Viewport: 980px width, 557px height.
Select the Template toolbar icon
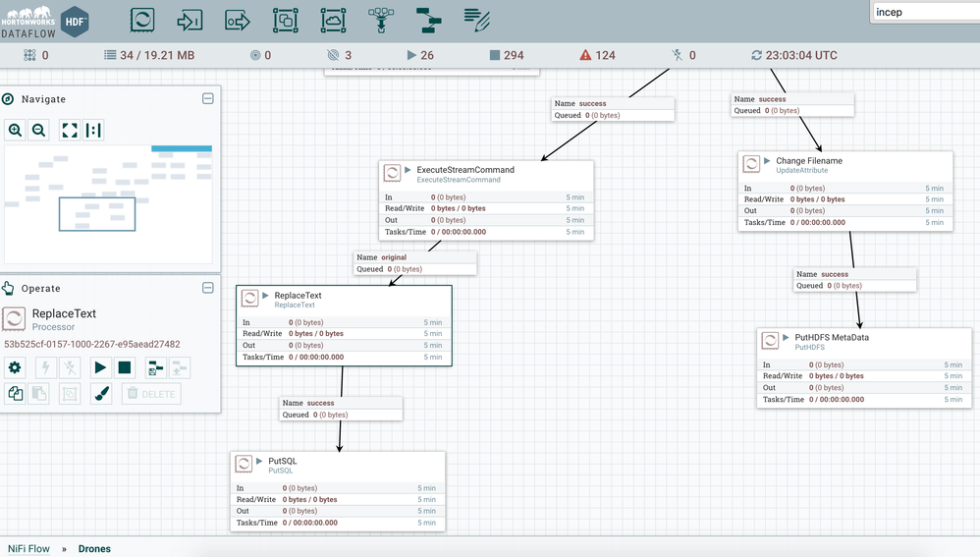coord(428,19)
